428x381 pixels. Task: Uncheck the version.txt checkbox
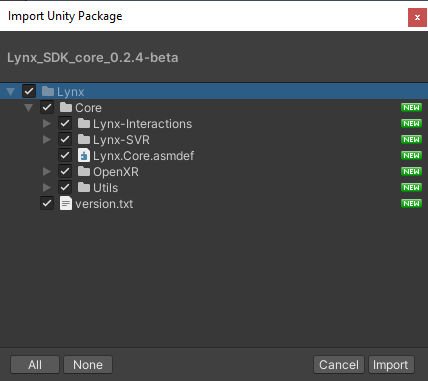point(47,203)
